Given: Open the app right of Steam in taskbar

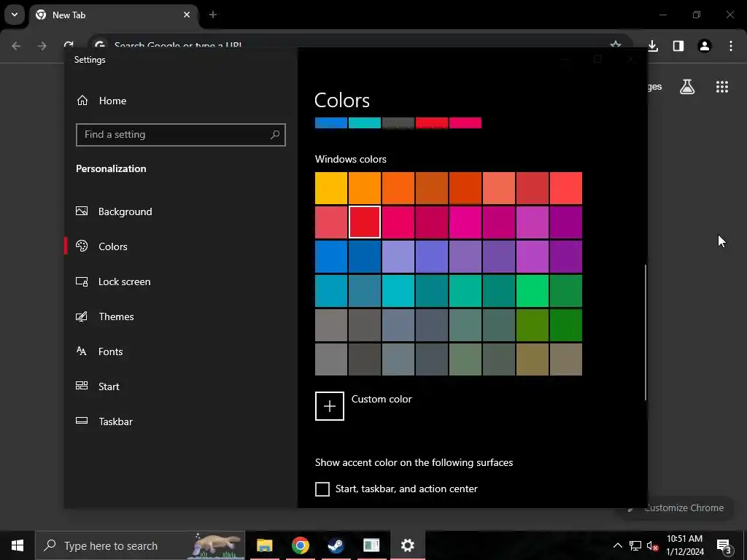Looking at the screenshot, I should pyautogui.click(x=371, y=545).
